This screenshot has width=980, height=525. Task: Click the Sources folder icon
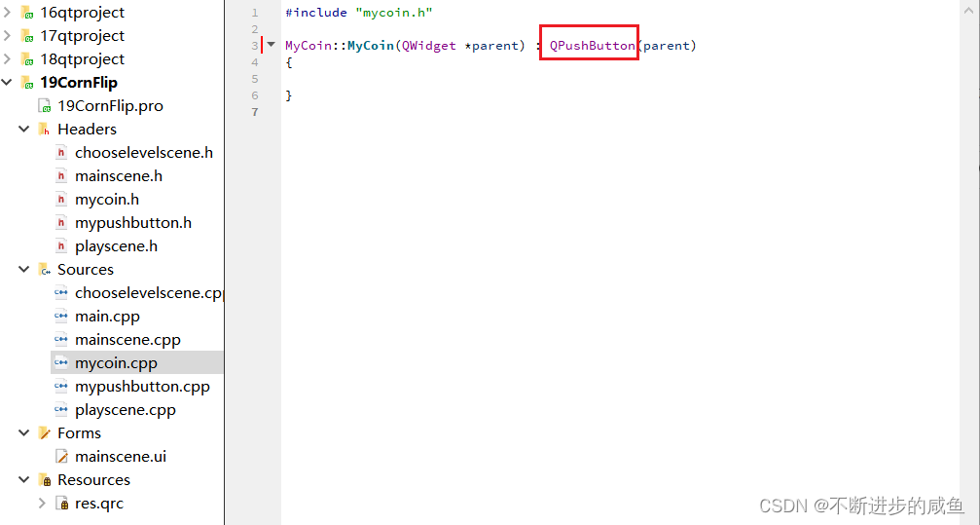pos(45,270)
